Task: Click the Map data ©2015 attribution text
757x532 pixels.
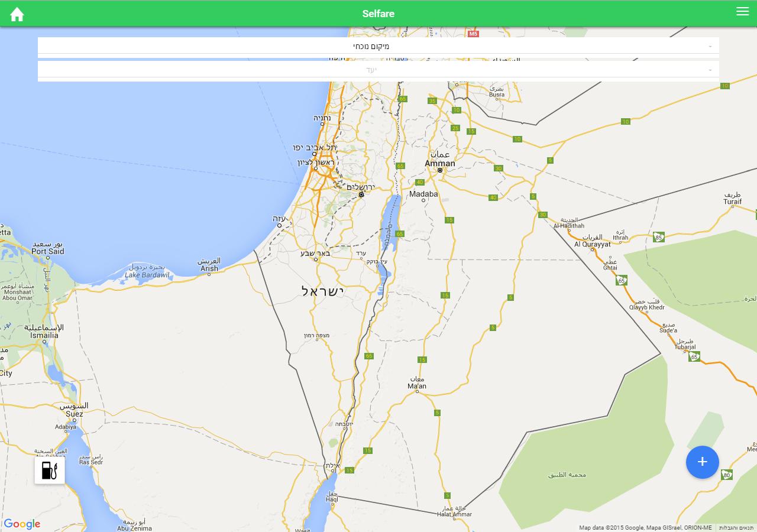Action: 645,528
